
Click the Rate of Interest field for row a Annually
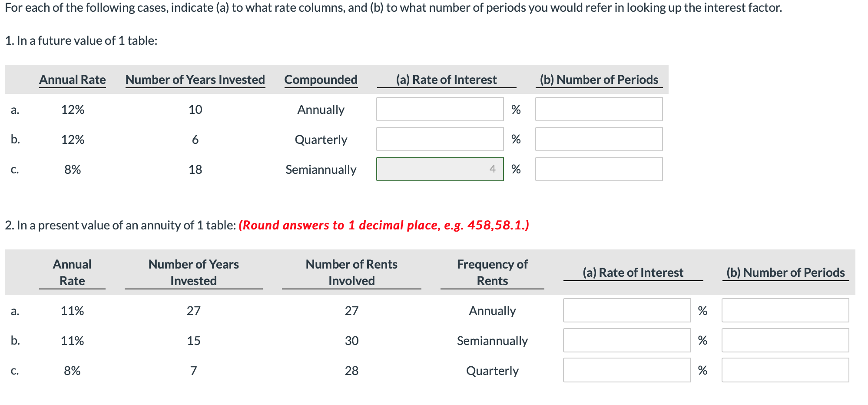click(439, 109)
